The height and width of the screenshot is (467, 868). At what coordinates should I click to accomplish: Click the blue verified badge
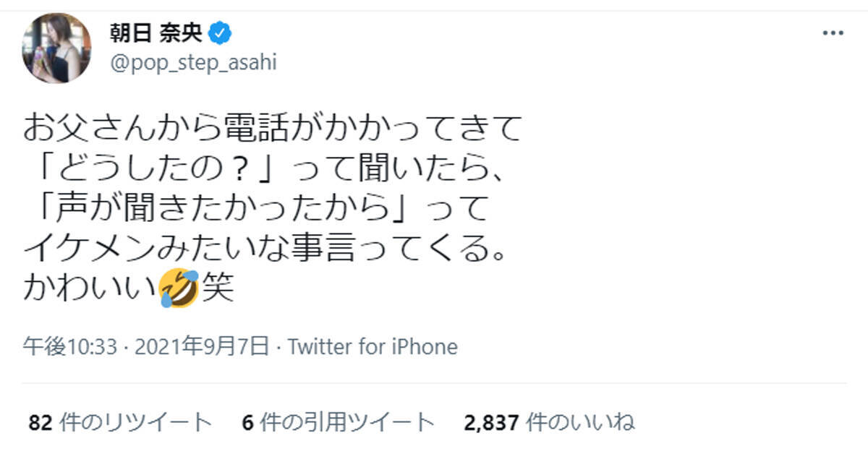(219, 33)
